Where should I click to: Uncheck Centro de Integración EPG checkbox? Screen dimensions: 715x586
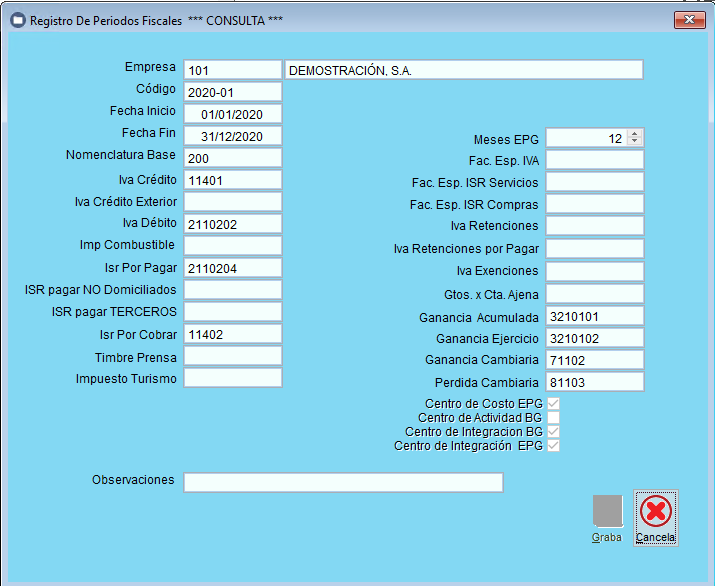[553, 446]
